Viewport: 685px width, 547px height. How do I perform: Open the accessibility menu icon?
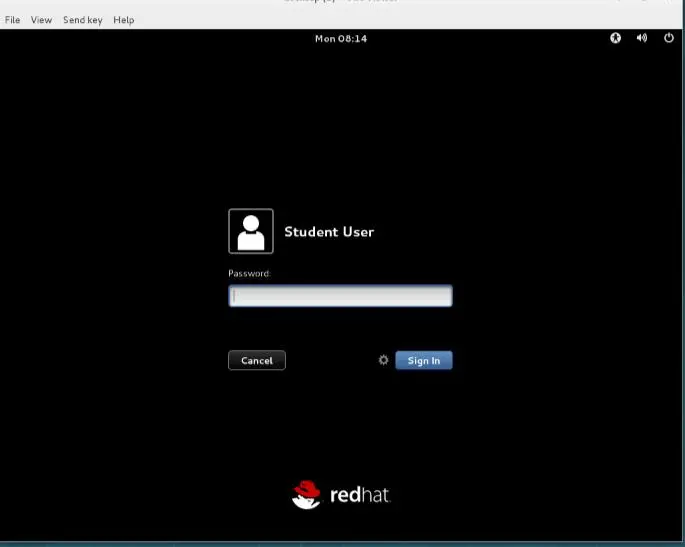pyautogui.click(x=615, y=38)
